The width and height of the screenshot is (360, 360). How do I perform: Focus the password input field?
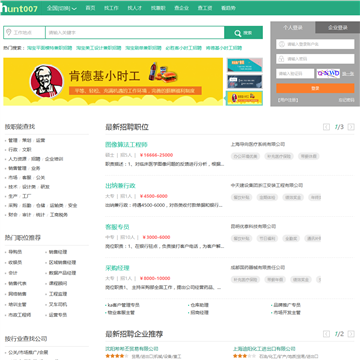[x=315, y=59]
